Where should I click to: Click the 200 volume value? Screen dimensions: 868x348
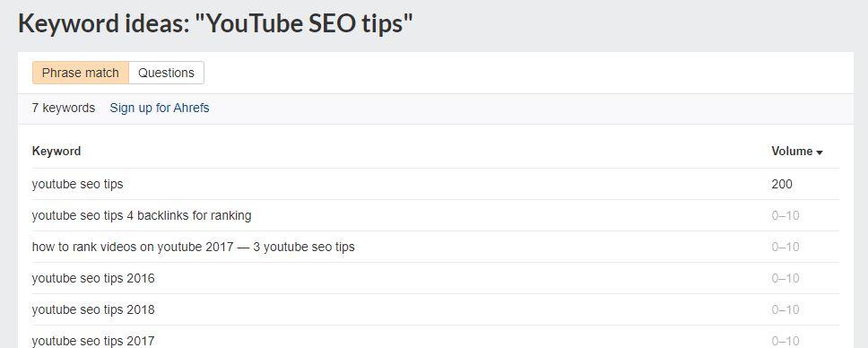coord(782,185)
